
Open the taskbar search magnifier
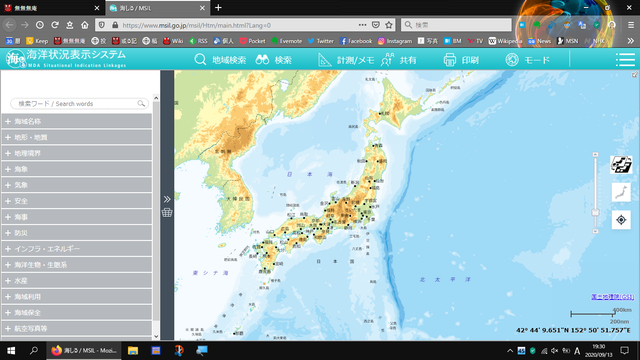pos(34,350)
